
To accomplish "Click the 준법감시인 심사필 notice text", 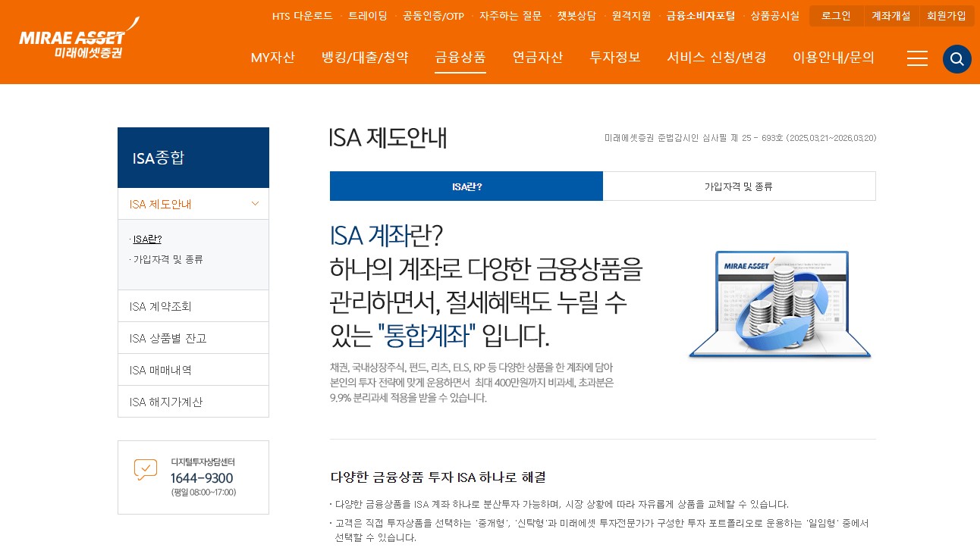I will pyautogui.click(x=740, y=138).
